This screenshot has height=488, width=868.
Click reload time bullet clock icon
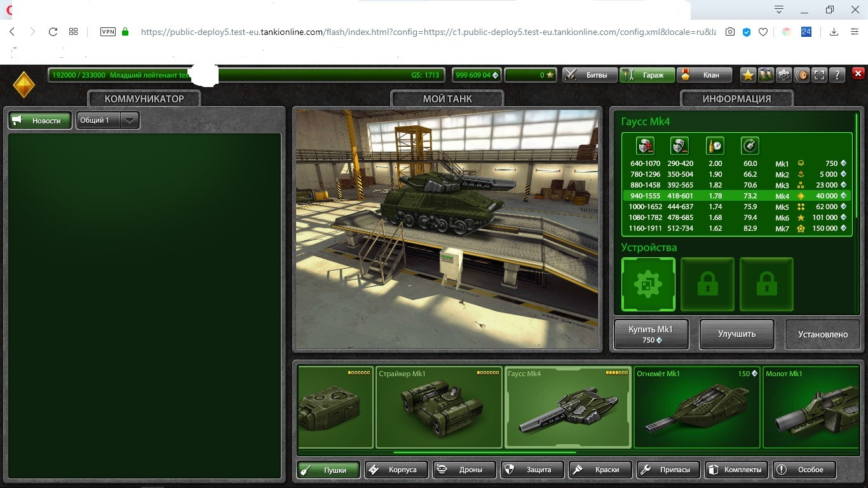pyautogui.click(x=715, y=146)
